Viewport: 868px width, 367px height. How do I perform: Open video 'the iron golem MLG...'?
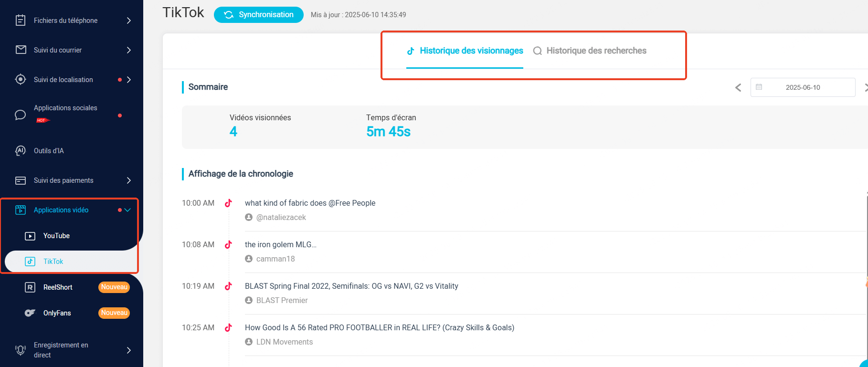point(280,244)
